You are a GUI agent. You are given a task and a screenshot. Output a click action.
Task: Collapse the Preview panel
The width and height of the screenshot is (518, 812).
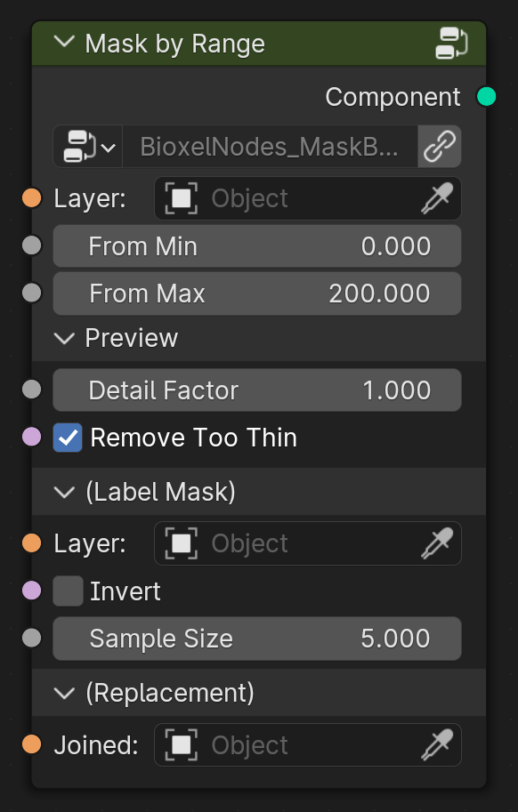coord(64,338)
